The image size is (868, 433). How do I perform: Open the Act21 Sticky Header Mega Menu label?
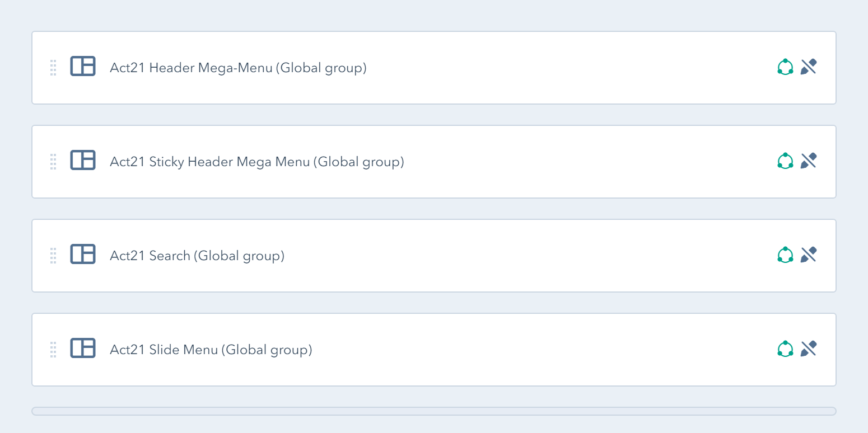coord(256,162)
